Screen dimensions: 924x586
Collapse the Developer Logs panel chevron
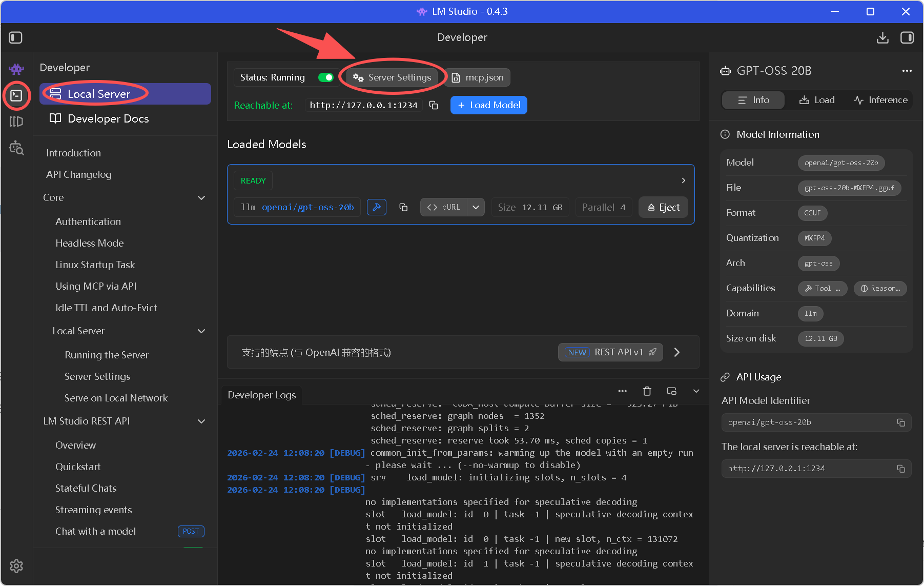tap(696, 391)
